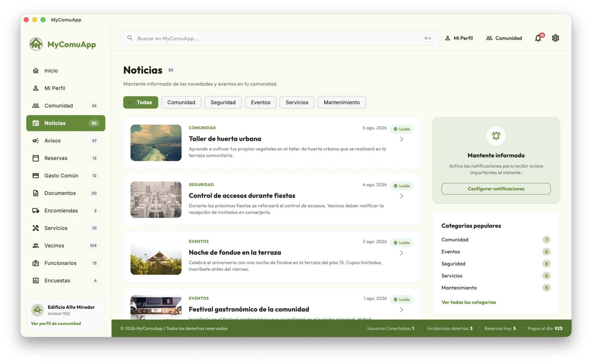Open Reservas via calendar icon
592x364 pixels.
click(36, 158)
